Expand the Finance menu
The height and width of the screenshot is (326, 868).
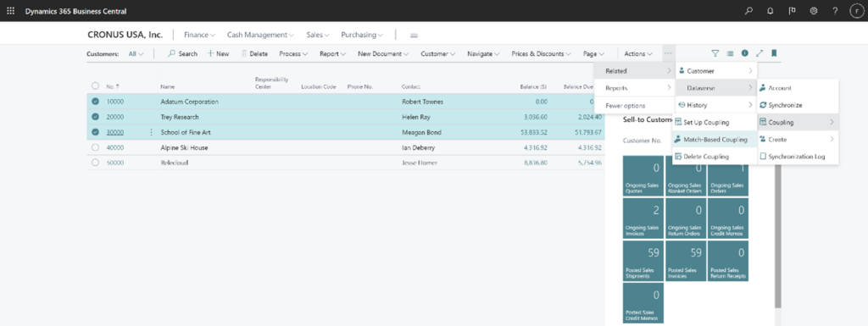[199, 34]
